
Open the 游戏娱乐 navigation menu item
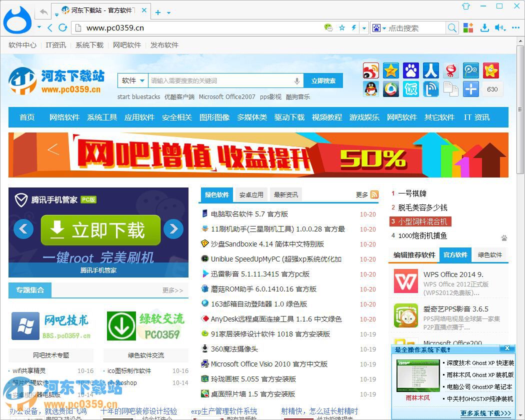[364, 117]
